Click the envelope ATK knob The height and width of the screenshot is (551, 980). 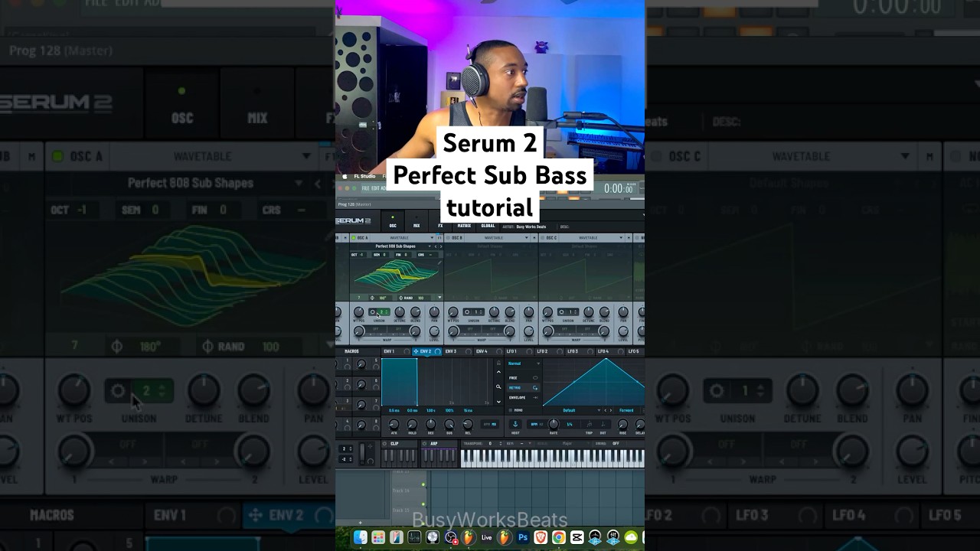tap(394, 424)
